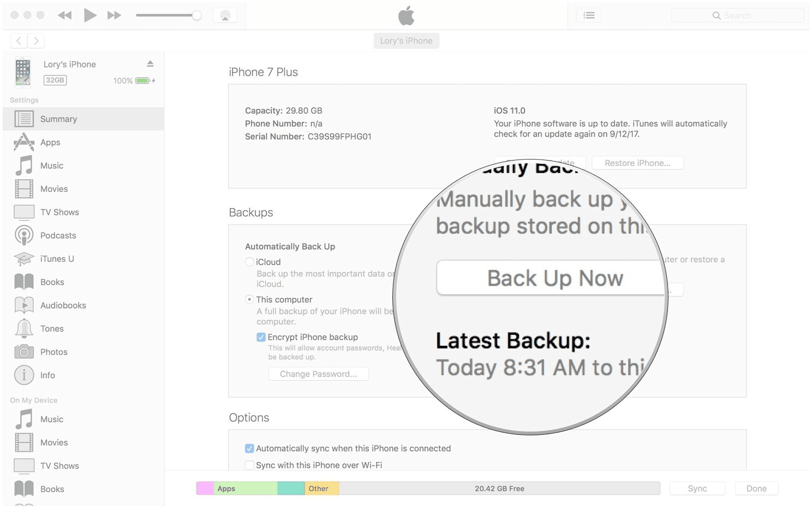Open the Apps section in sidebar
The image size is (812, 508).
point(50,143)
